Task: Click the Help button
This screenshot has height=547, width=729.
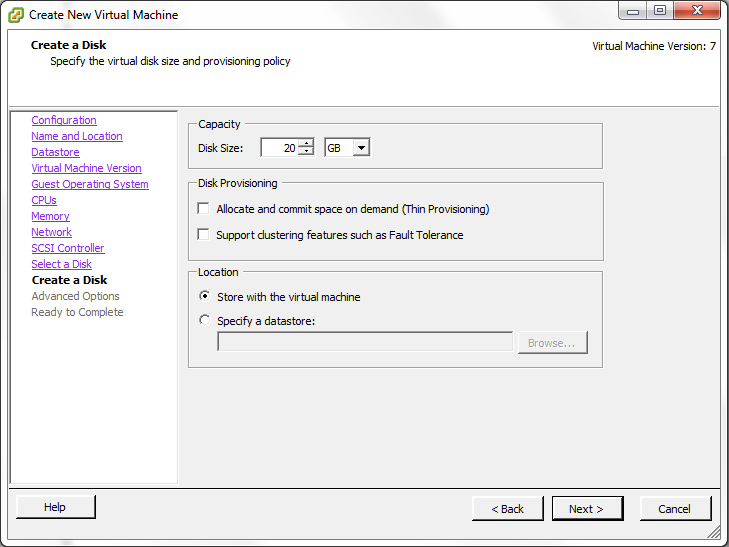Action: pyautogui.click(x=55, y=507)
